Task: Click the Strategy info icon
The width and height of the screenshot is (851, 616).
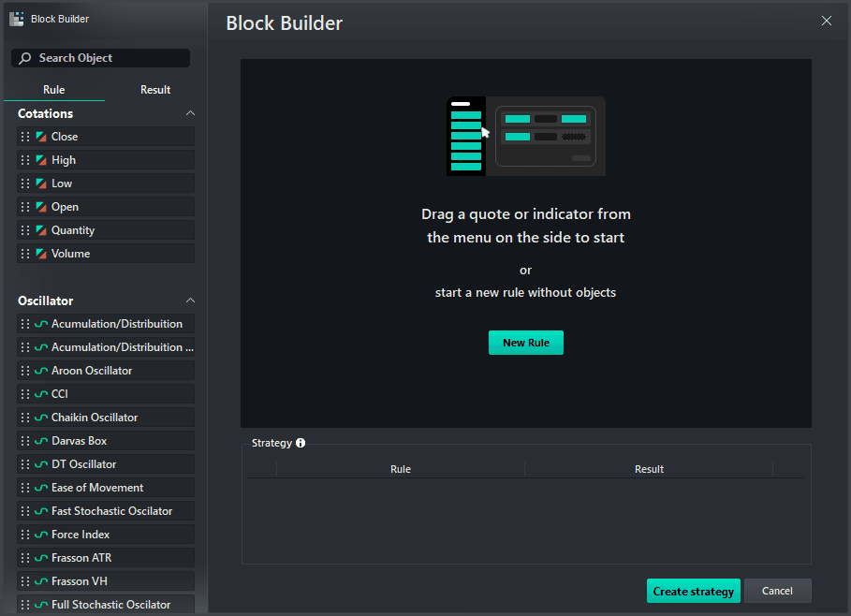Action: pos(301,443)
